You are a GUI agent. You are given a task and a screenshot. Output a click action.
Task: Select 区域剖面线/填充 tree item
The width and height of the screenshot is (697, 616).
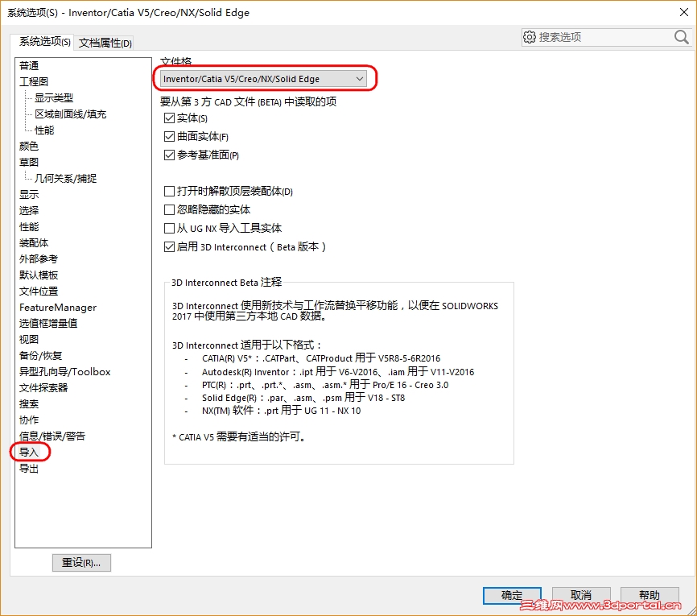(x=70, y=114)
